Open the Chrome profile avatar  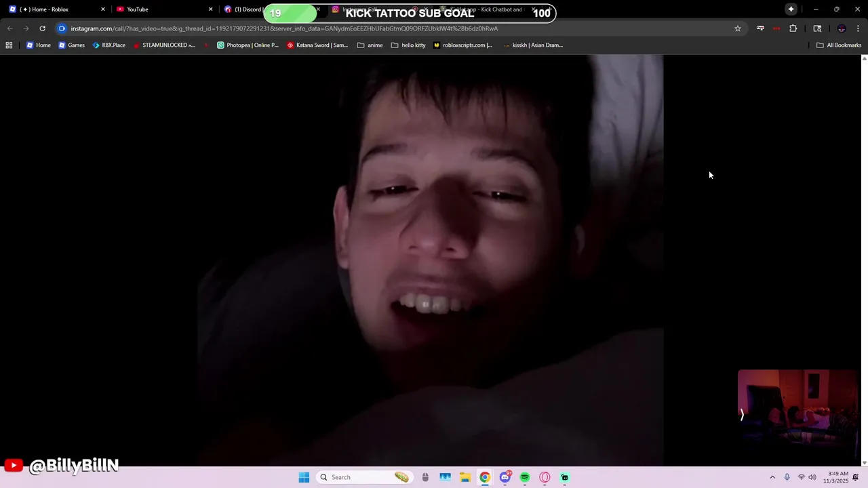pyautogui.click(x=842, y=28)
